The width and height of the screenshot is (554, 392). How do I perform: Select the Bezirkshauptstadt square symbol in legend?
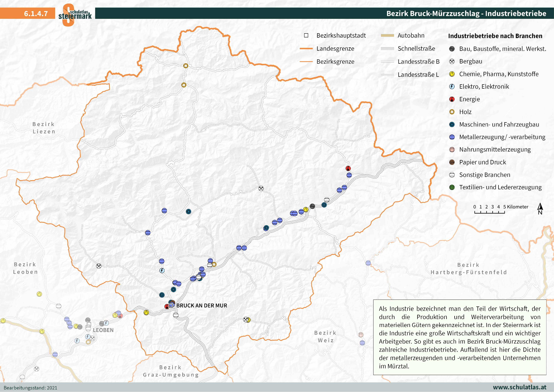(306, 36)
